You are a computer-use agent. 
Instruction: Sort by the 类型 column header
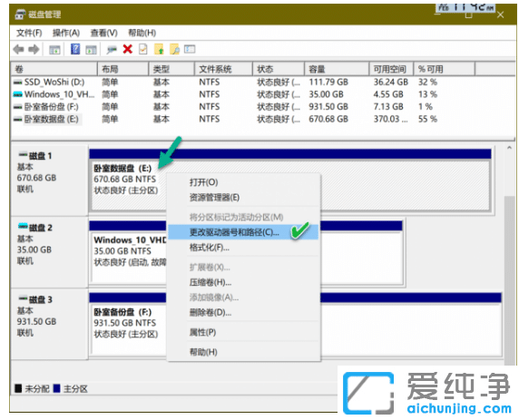point(171,69)
